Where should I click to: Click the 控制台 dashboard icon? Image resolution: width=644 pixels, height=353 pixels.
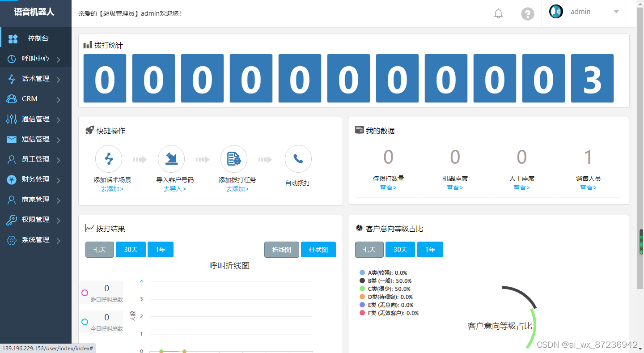point(13,39)
